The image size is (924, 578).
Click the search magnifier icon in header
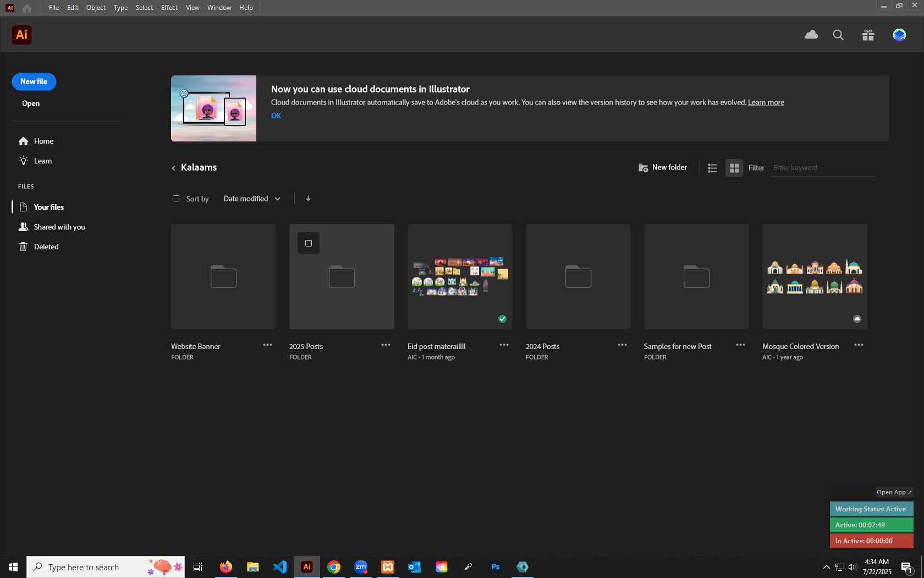(x=838, y=35)
